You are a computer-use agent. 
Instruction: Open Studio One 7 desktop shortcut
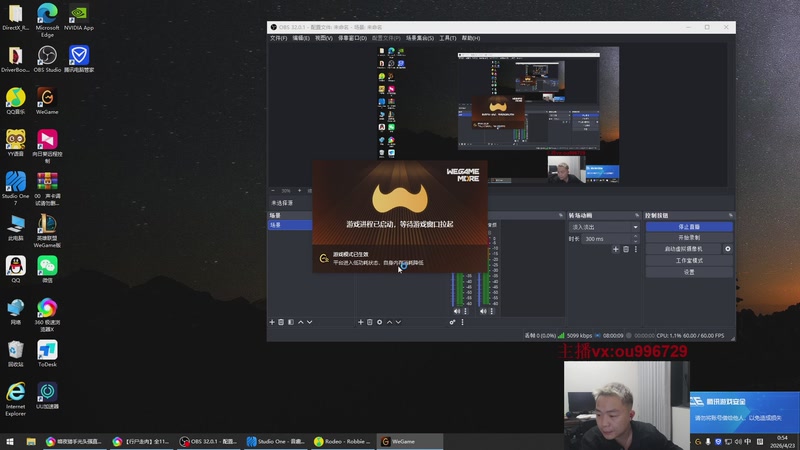point(15,188)
